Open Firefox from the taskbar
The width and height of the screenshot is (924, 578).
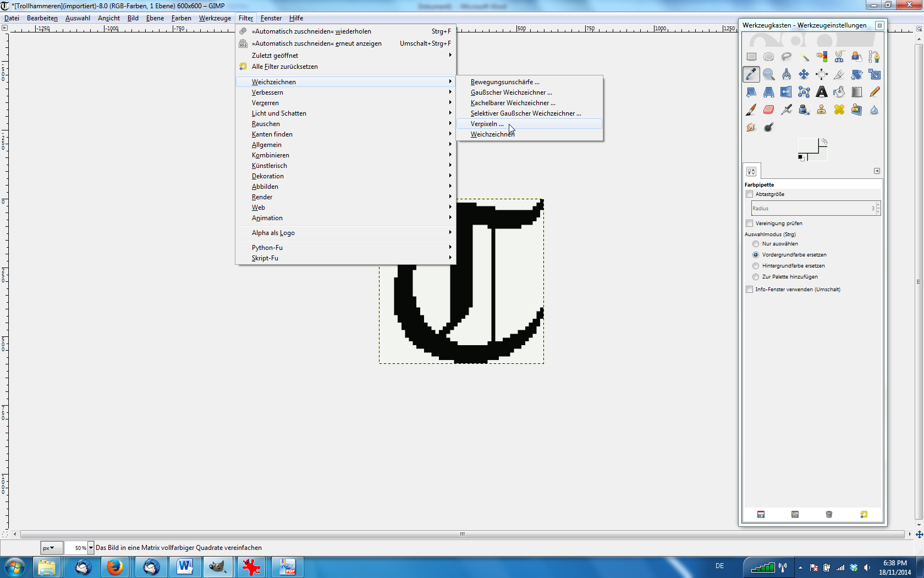click(115, 566)
